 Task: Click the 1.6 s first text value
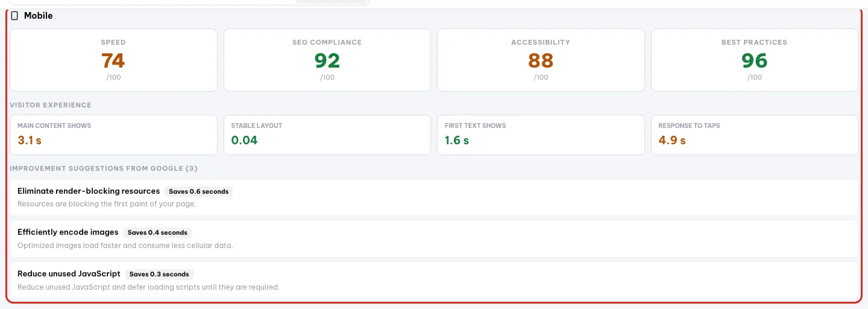pyautogui.click(x=457, y=141)
